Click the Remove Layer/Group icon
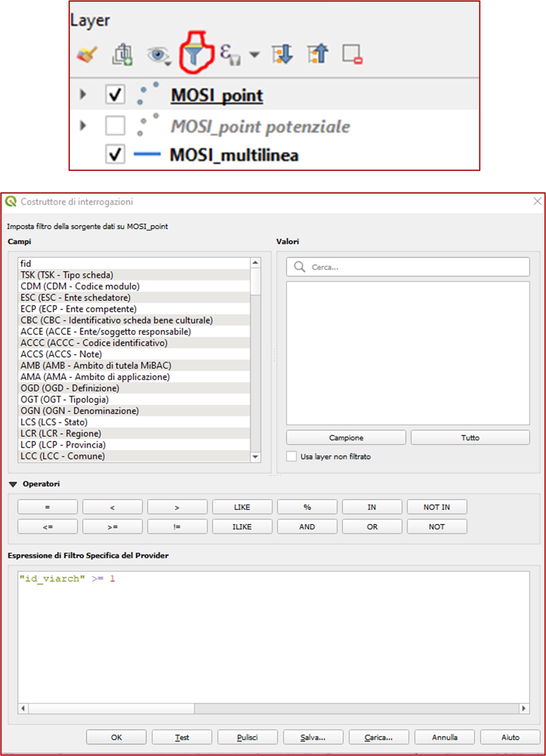Screen dimensions: 546x756 (x=352, y=54)
